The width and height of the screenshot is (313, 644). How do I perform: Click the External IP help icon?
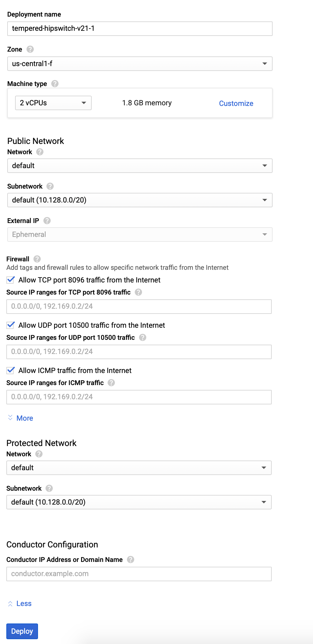click(47, 221)
